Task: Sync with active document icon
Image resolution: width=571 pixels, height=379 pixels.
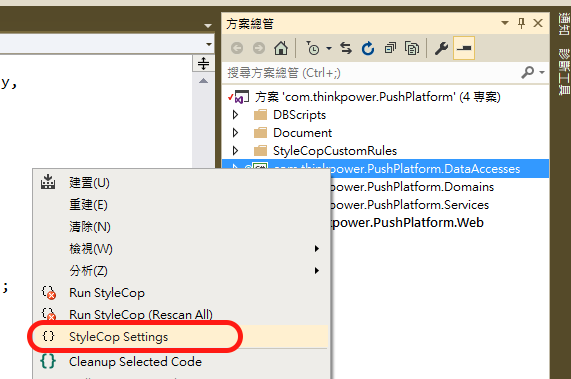Action: (x=346, y=48)
